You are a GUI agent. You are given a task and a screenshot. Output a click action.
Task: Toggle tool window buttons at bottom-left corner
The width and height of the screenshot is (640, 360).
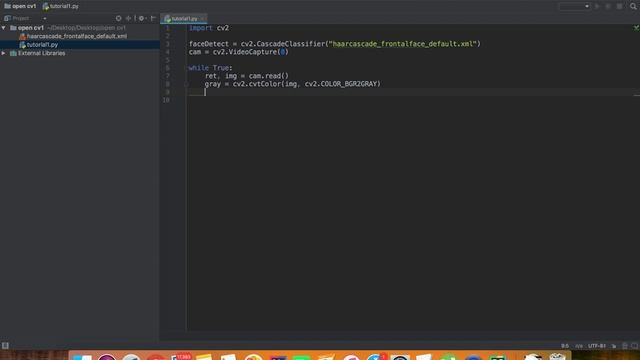click(x=5, y=346)
